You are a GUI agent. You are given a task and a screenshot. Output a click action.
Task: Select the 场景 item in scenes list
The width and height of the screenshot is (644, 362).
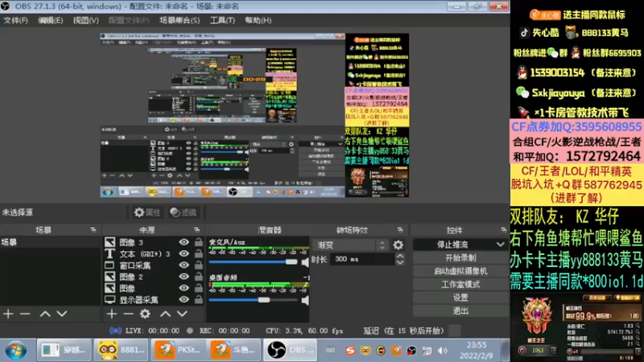pyautogui.click(x=50, y=242)
